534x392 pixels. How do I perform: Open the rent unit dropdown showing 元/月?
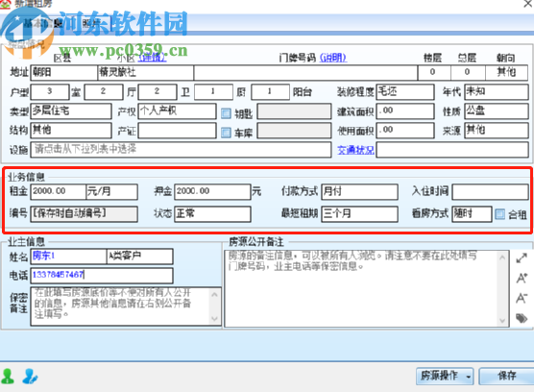click(x=111, y=192)
